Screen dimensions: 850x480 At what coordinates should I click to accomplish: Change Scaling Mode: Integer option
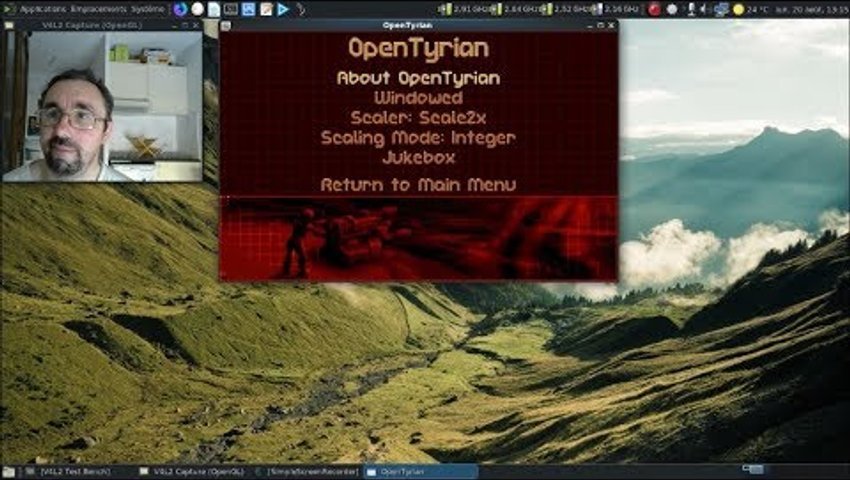click(418, 138)
